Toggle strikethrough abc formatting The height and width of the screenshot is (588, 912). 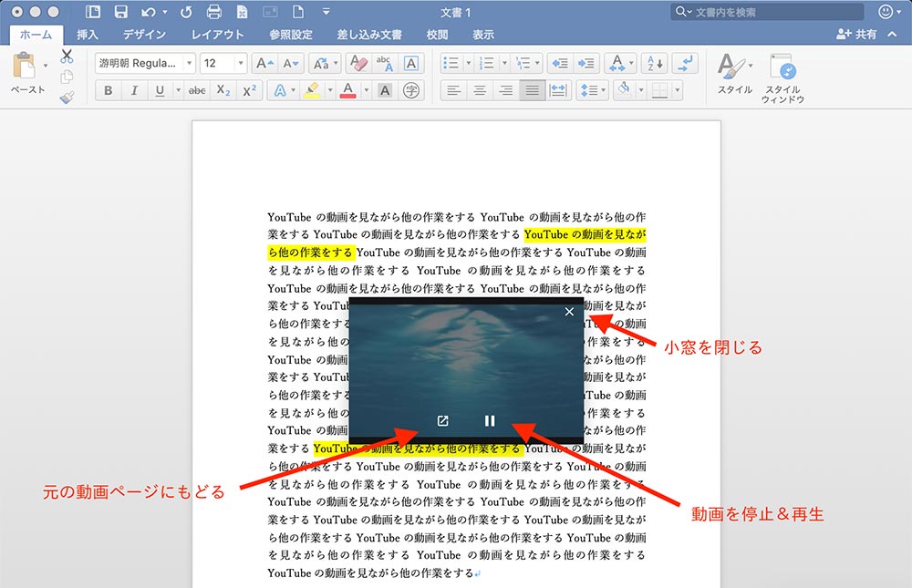pos(197,90)
